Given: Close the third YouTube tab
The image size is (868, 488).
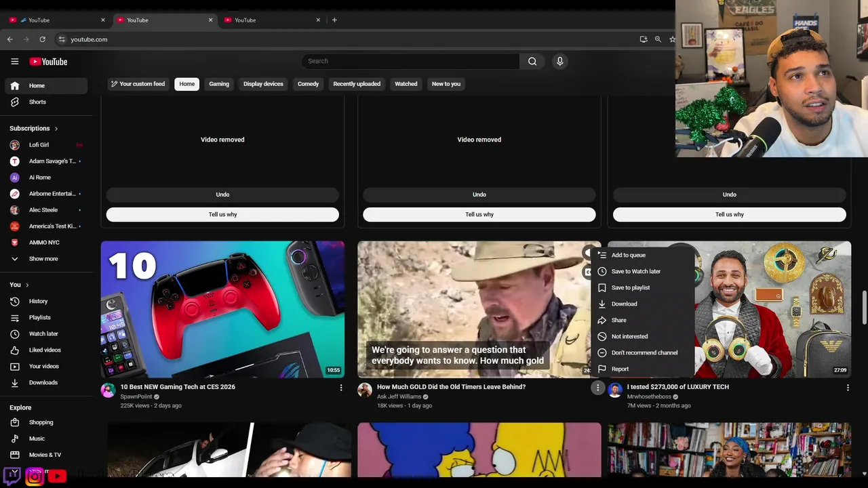Looking at the screenshot, I should point(318,20).
